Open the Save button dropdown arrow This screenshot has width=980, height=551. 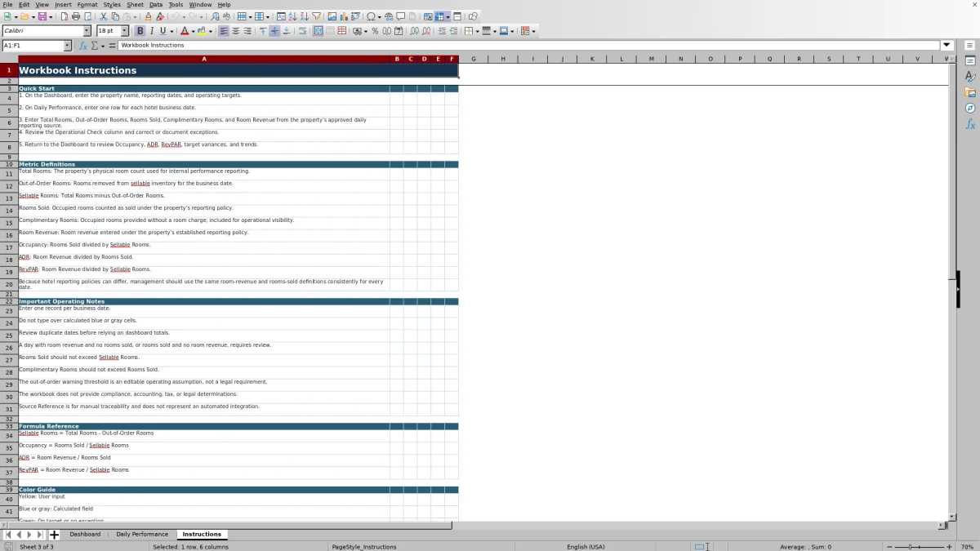click(51, 16)
